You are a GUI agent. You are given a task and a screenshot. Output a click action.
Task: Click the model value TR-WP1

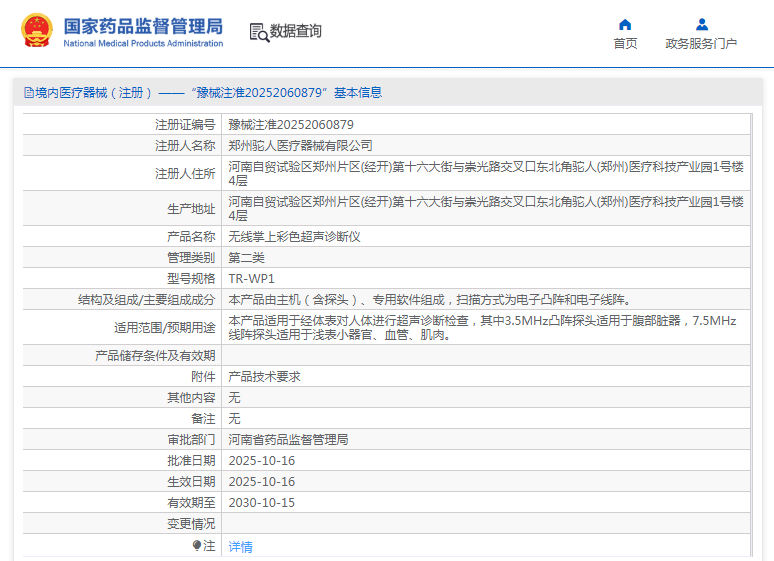251,279
